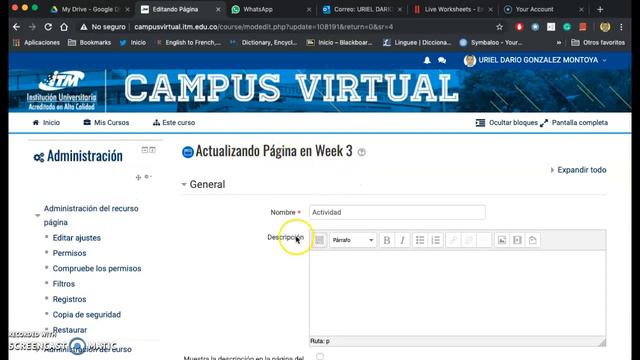Open the Registros link

[69, 299]
